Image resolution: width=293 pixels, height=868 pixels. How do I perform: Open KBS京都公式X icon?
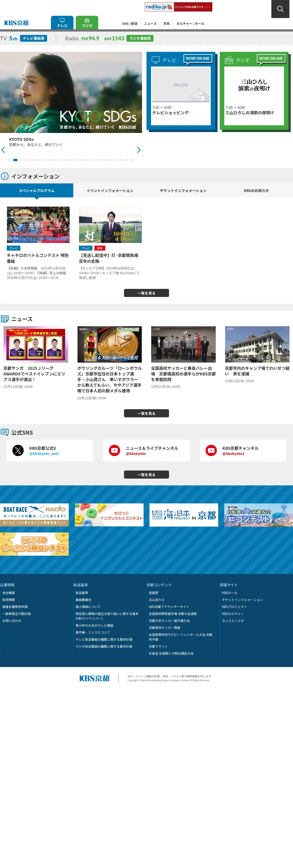18,450
